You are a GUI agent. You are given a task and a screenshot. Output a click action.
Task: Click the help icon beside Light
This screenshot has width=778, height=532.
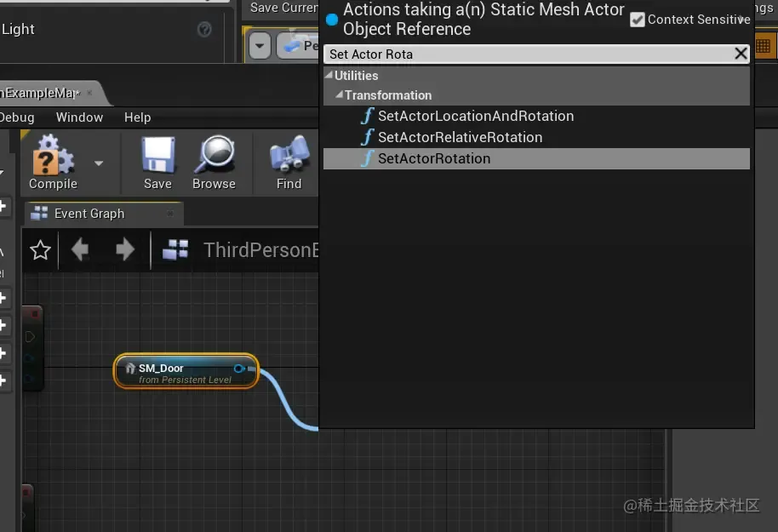click(x=204, y=30)
